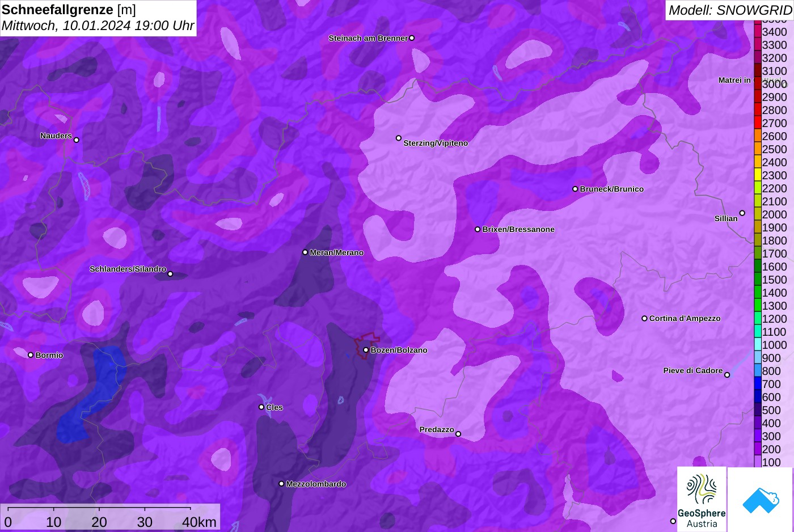Click the 'Sterzing/Vipiteno' label text
The height and width of the screenshot is (532, 794).
click(x=436, y=143)
